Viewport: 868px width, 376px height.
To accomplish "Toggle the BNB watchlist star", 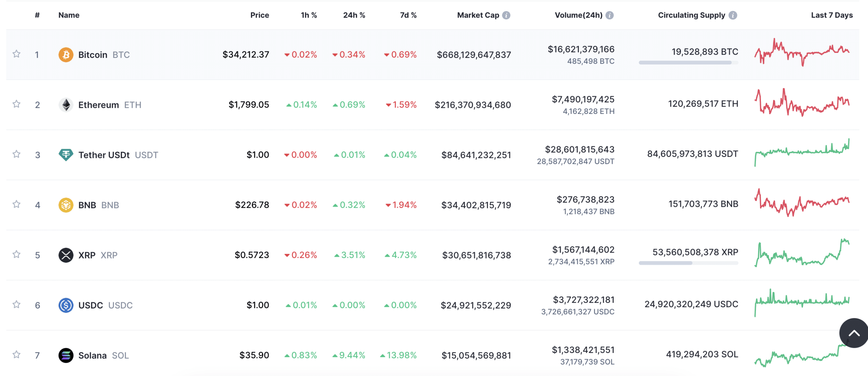I will click(x=16, y=204).
